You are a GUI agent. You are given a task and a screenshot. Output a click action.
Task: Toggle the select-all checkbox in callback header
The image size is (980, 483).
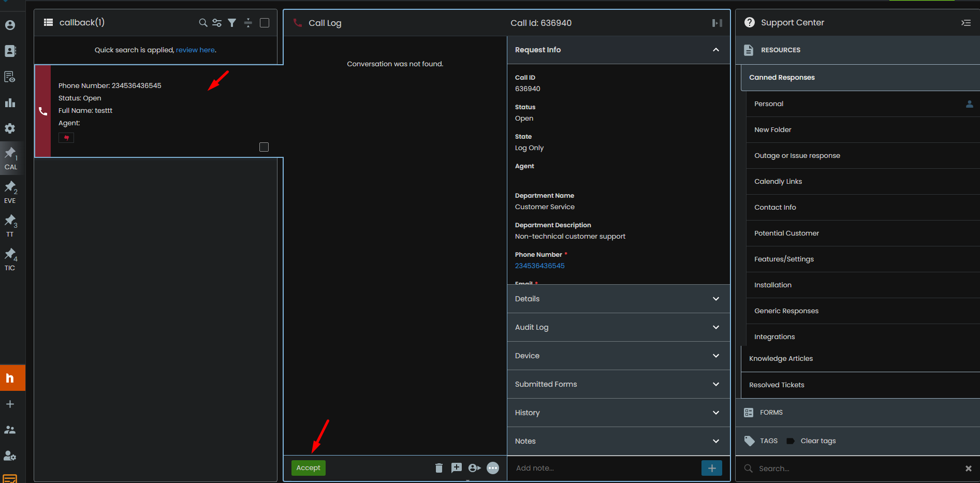(x=265, y=23)
